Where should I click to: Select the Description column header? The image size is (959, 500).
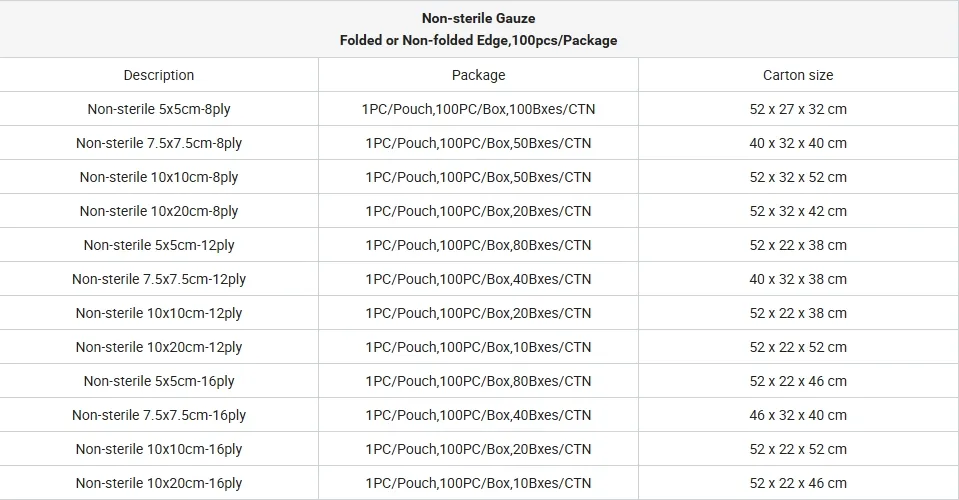pyautogui.click(x=159, y=75)
